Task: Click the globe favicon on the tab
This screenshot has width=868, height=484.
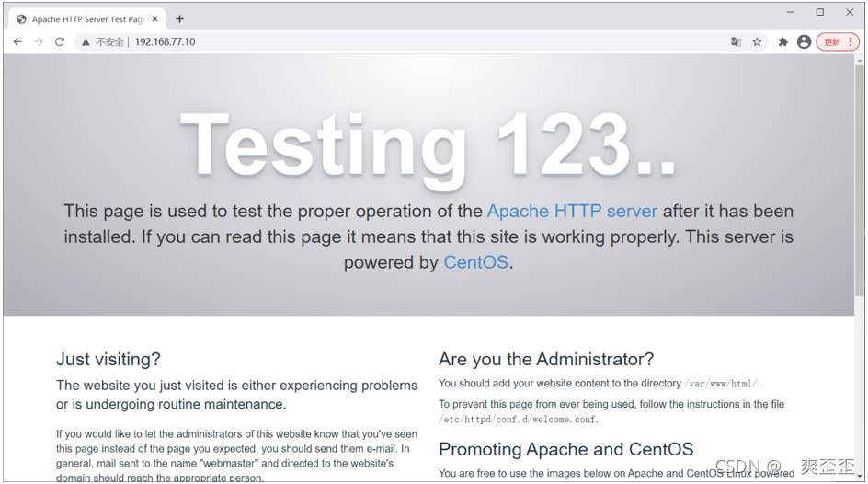Action: (x=21, y=19)
